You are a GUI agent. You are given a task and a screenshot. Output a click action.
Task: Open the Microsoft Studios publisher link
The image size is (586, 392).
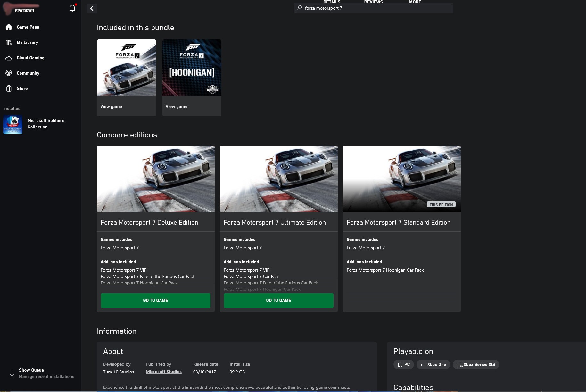click(x=164, y=372)
